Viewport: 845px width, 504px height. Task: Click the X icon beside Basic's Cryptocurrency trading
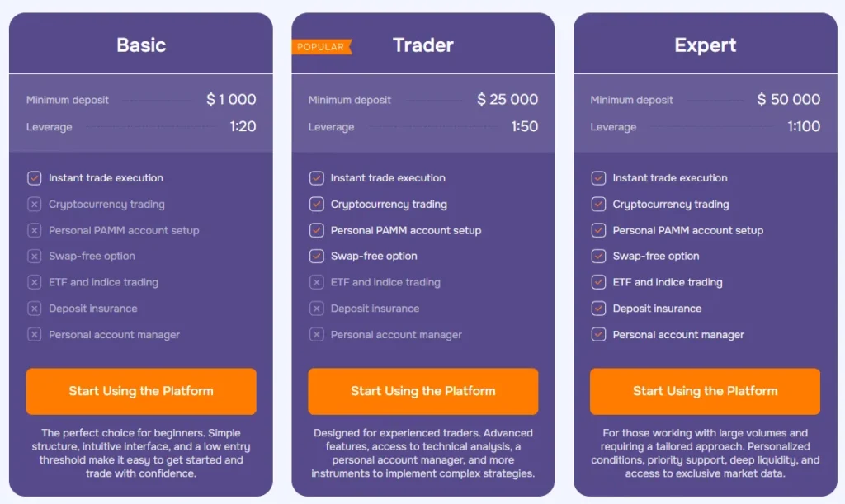[34, 205]
